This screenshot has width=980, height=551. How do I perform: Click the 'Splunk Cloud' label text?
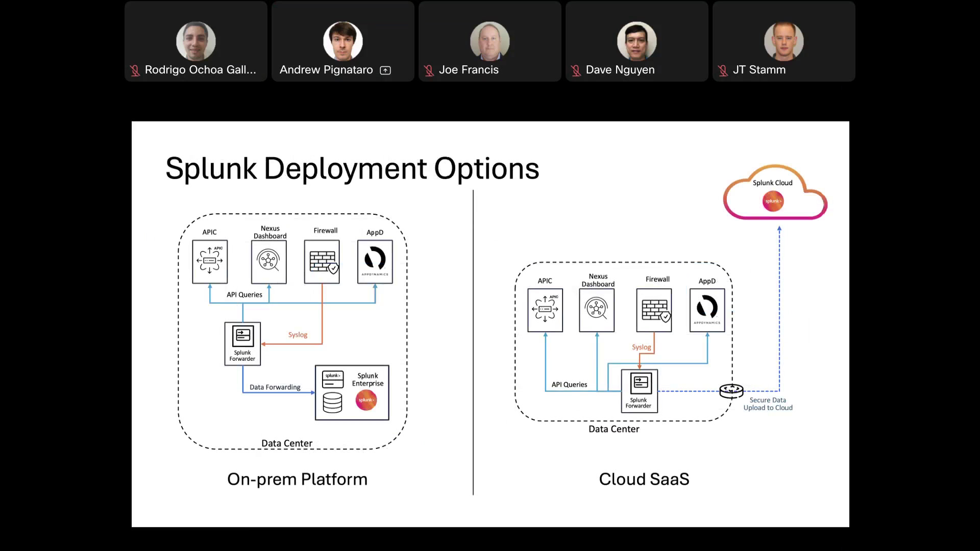point(773,183)
